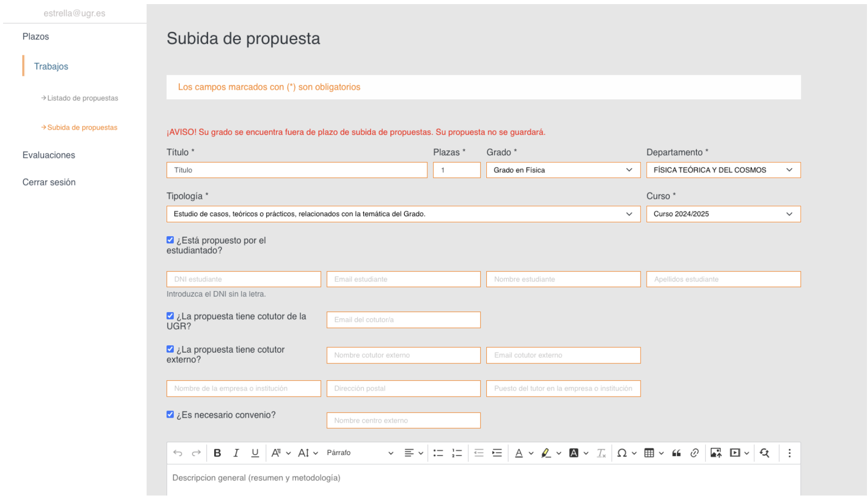
Task: Insert a block quote
Action: pyautogui.click(x=676, y=453)
